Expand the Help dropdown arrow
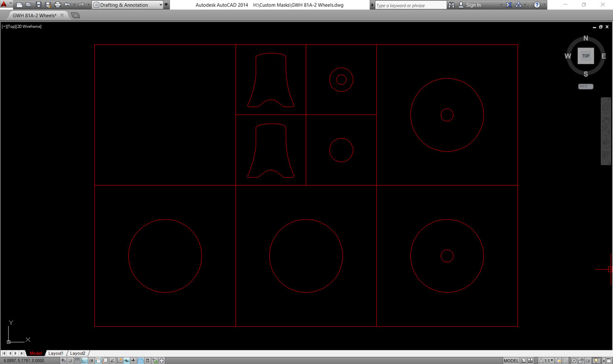The height and width of the screenshot is (364, 613). [x=544, y=5]
